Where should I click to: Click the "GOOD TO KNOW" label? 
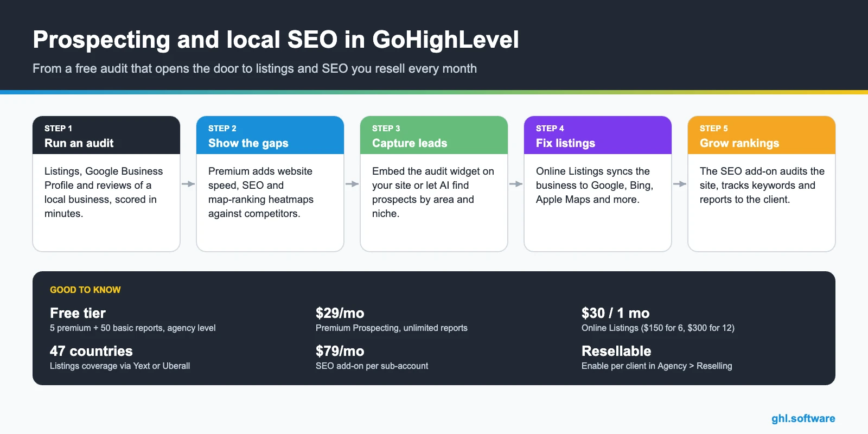85,290
